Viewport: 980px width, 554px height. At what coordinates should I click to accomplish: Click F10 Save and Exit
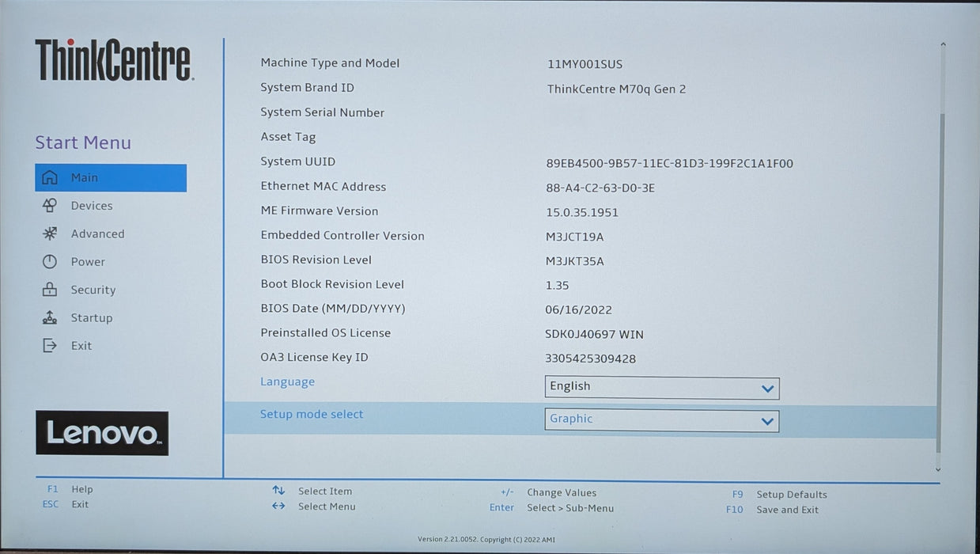(x=772, y=510)
